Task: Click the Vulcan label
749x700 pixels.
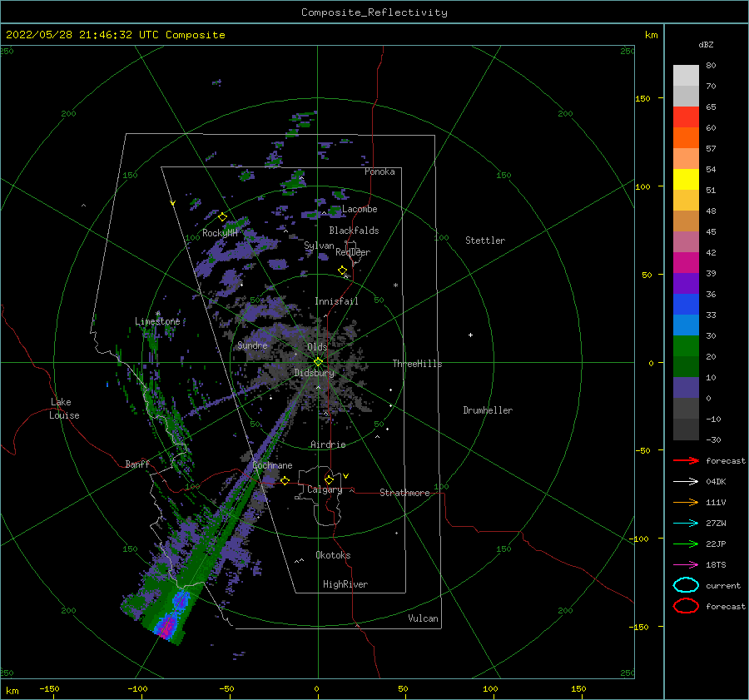Action: (423, 618)
